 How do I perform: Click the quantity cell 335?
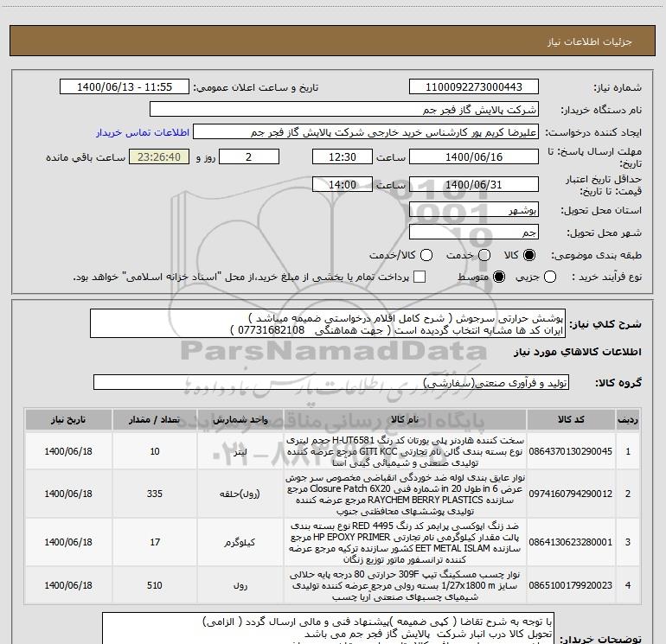(155, 494)
